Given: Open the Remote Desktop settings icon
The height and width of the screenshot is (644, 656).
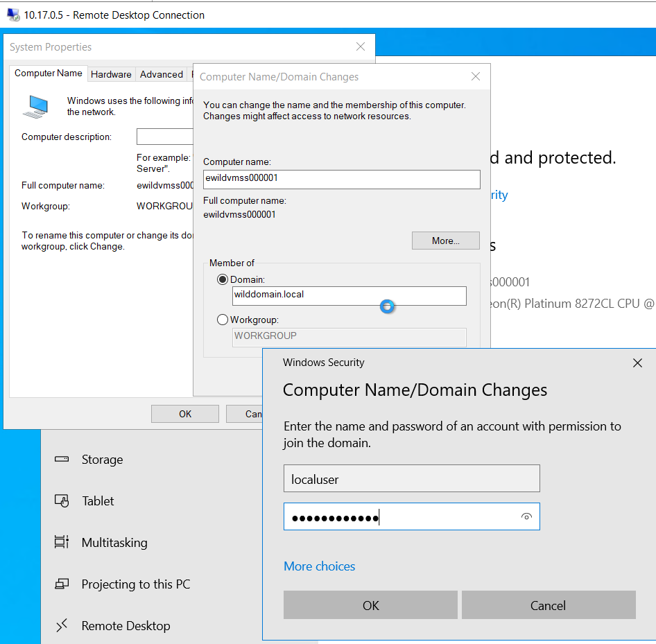Looking at the screenshot, I should tap(62, 625).
